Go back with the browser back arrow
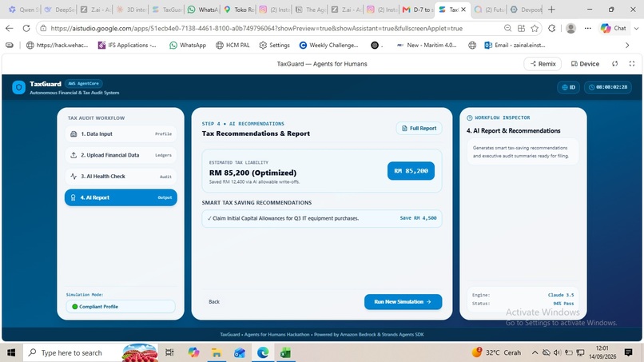The height and width of the screenshot is (362, 644). pos(10,28)
